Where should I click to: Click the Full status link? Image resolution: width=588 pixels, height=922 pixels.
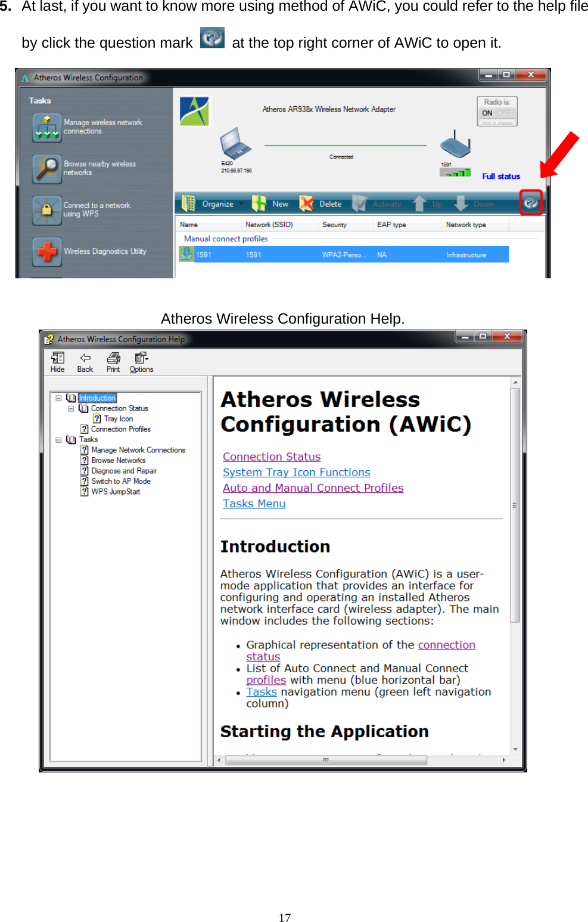coord(501,176)
